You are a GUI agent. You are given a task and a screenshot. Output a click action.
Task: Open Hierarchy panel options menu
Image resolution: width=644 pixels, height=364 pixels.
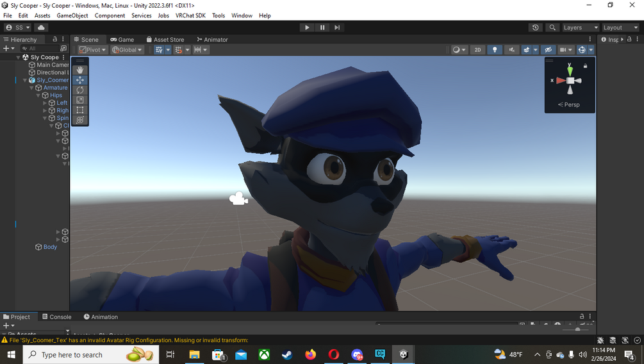coord(63,39)
